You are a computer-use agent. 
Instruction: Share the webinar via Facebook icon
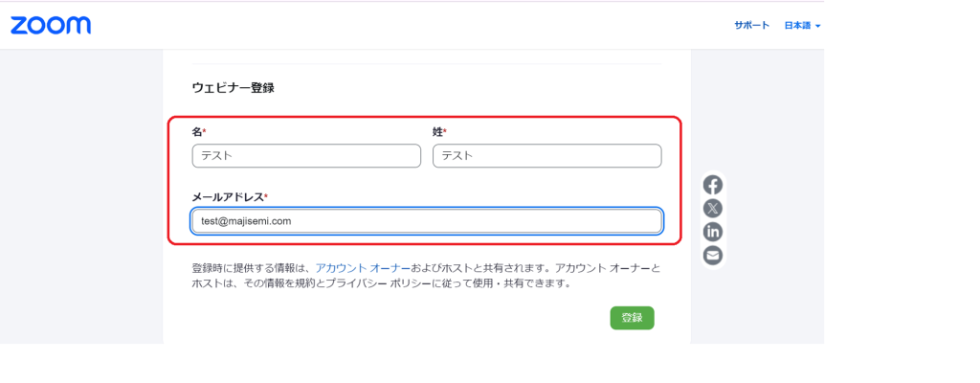712,186
